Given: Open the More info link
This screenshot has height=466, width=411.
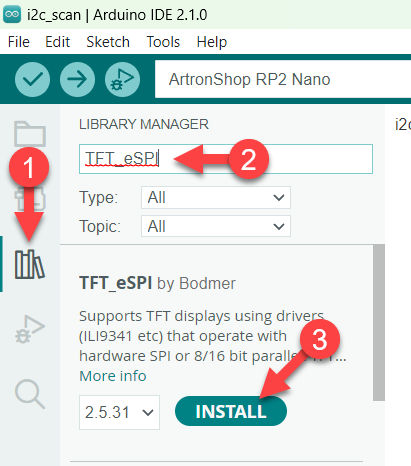Looking at the screenshot, I should click(x=113, y=376).
